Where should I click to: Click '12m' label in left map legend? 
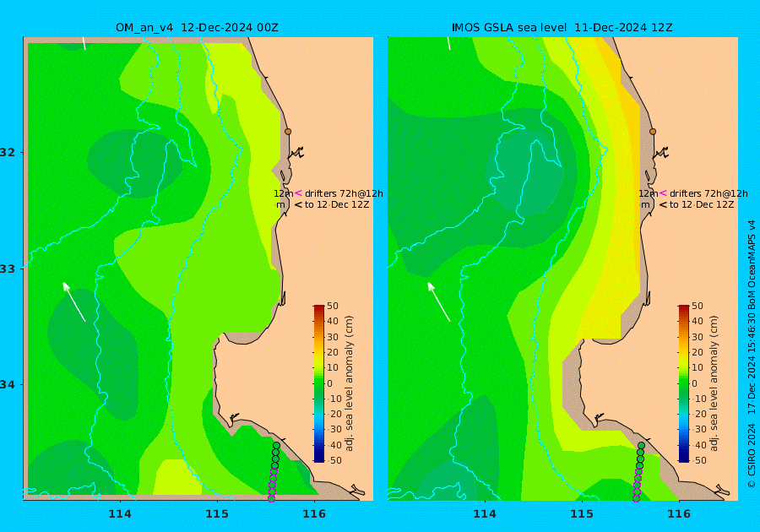pyautogui.click(x=283, y=193)
